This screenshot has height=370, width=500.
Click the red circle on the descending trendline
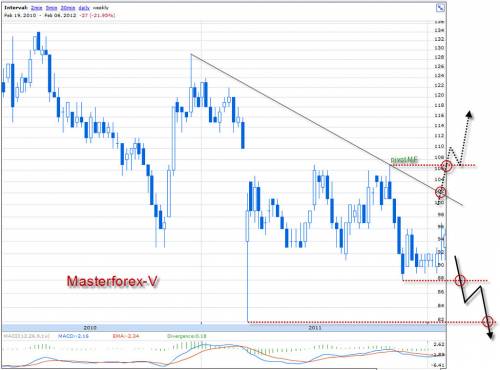[x=441, y=192]
